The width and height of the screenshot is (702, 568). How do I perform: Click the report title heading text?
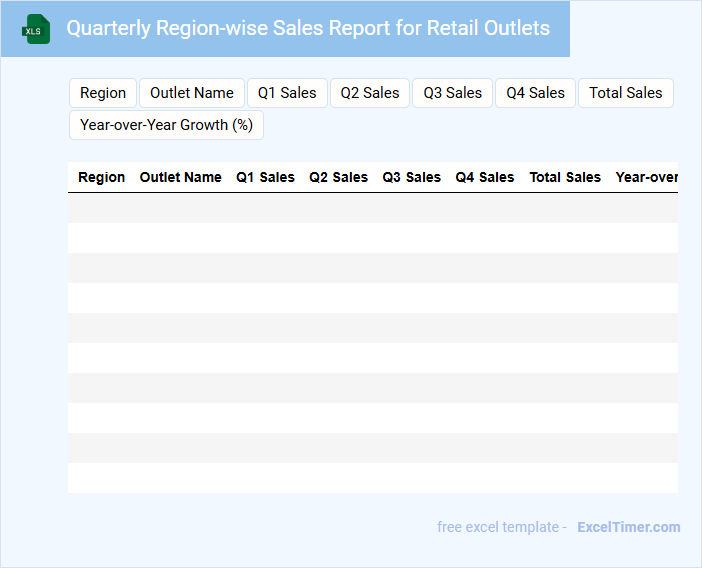(308, 28)
